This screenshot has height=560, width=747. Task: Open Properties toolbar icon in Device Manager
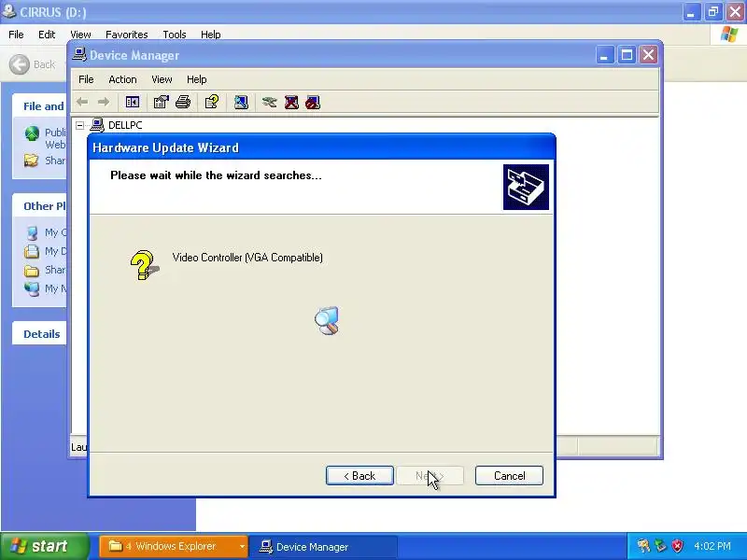[161, 102]
